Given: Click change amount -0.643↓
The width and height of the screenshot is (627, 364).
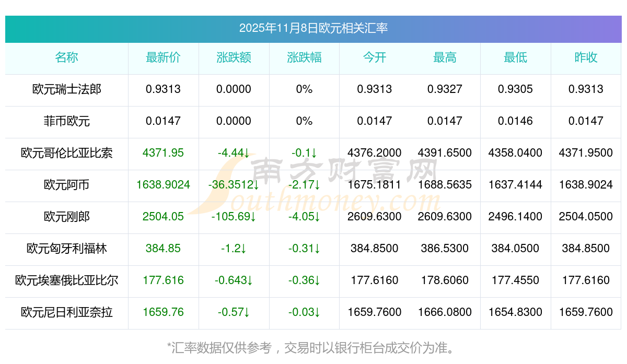Looking at the screenshot, I should click(x=234, y=280).
